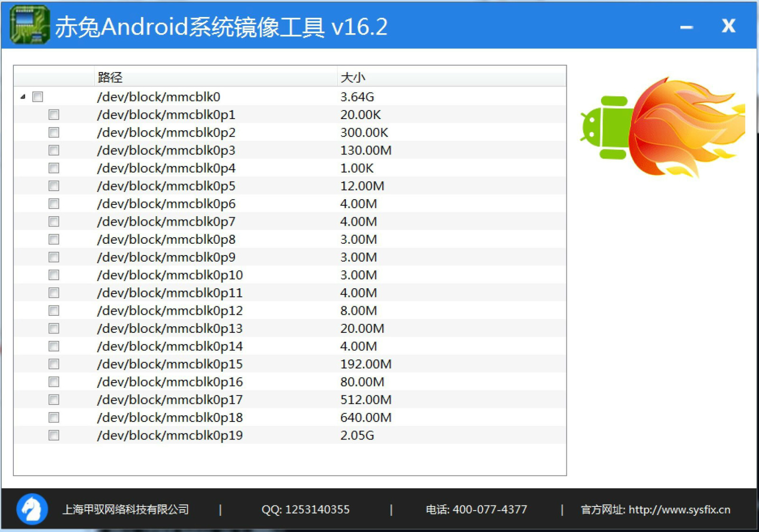Enable the mmcblk0p12 checkbox
This screenshot has height=532, width=759.
click(54, 311)
